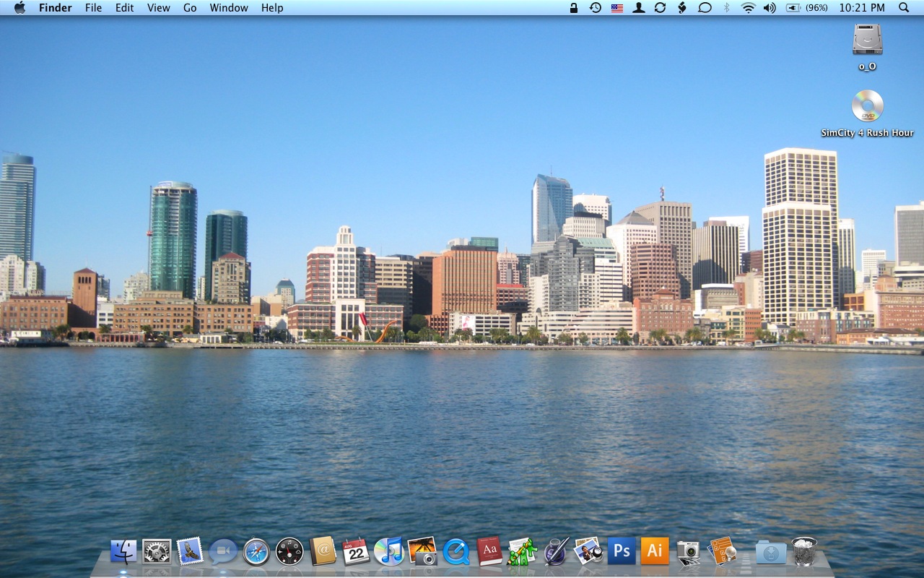The width and height of the screenshot is (924, 578).
Task: Launch iTunes from the dock
Action: click(x=389, y=552)
